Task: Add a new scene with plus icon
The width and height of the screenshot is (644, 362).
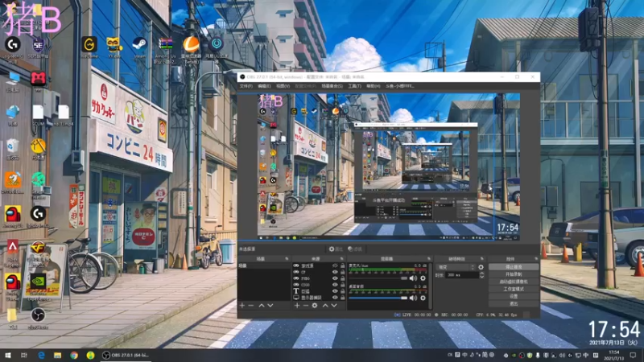Action: click(242, 306)
